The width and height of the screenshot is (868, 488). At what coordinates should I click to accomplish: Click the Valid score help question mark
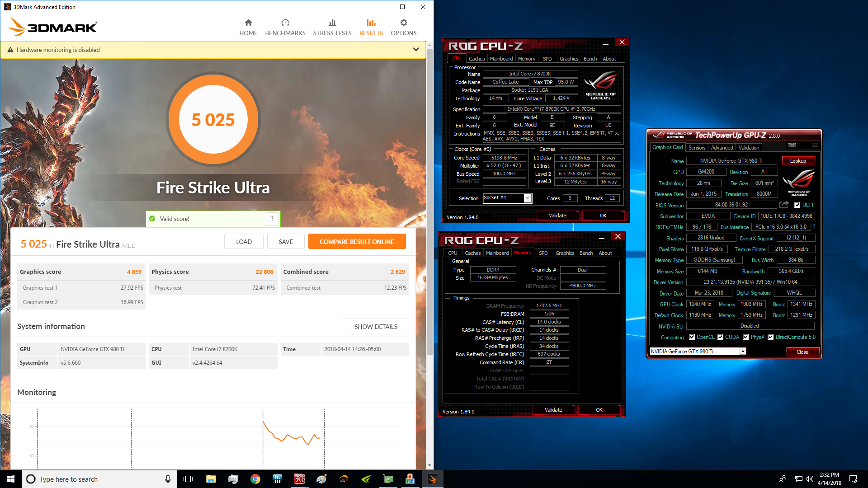click(x=272, y=219)
